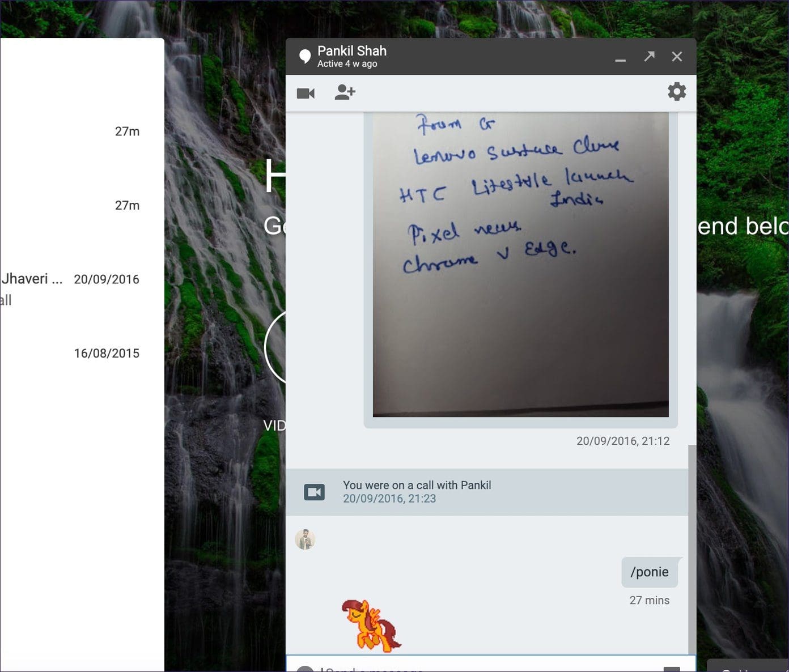Click the "Pankil Shah" chat title
The image size is (789, 672).
pyautogui.click(x=352, y=51)
